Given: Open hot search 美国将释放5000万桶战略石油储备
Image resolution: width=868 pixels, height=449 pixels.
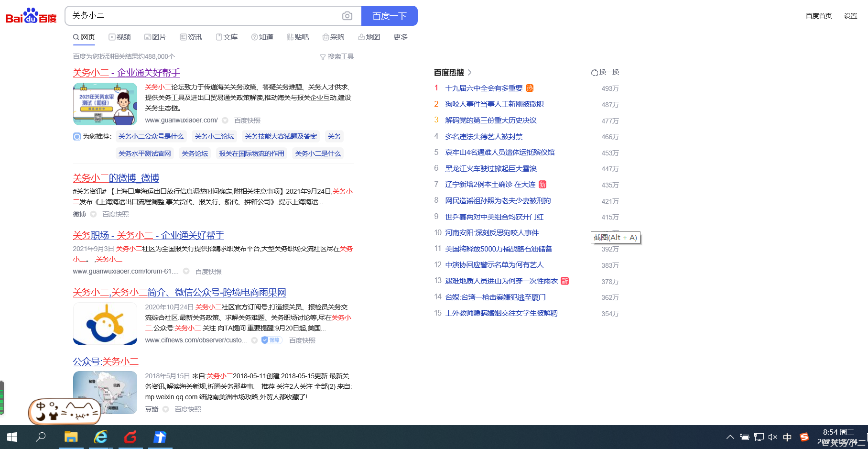Looking at the screenshot, I should [499, 249].
